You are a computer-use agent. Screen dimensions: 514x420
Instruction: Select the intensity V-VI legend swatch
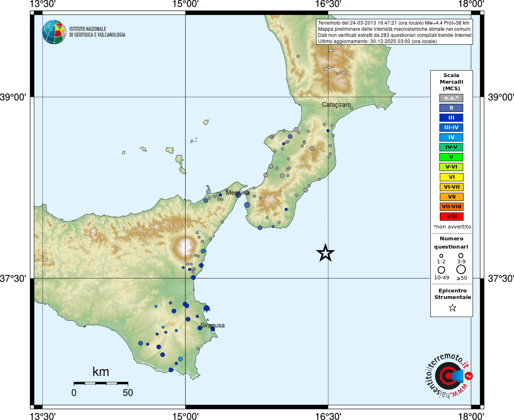(451, 167)
